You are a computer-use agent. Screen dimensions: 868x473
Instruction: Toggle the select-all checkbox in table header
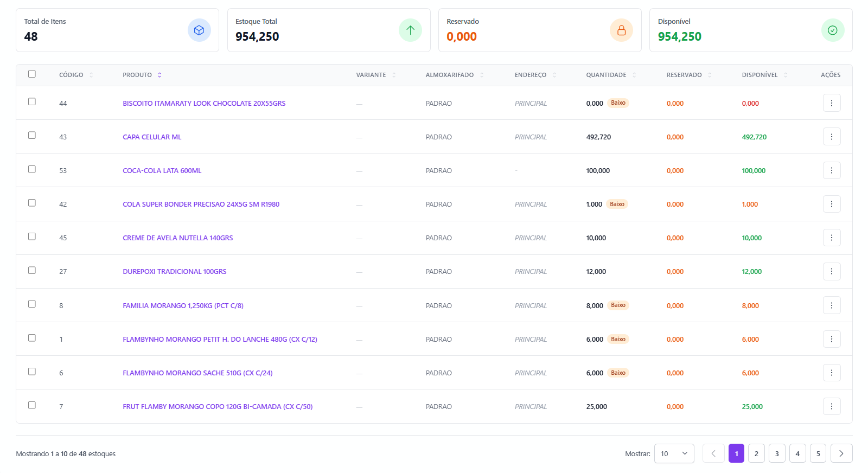click(32, 74)
